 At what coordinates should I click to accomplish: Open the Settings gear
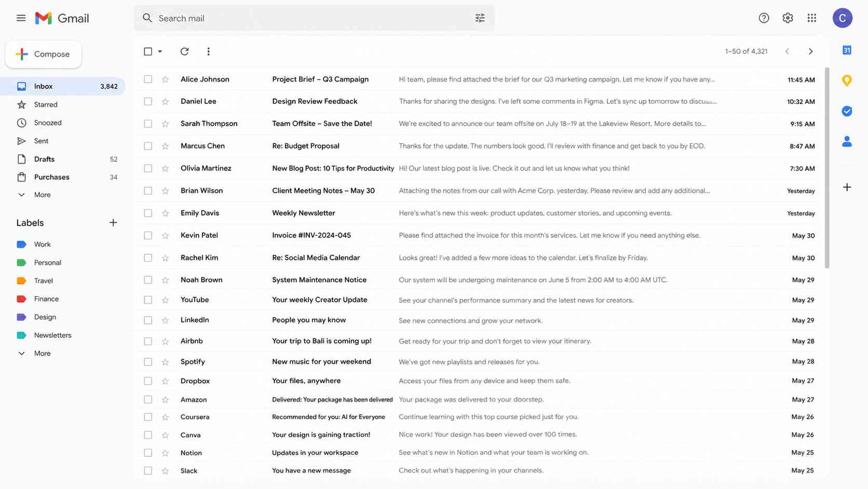click(x=788, y=18)
